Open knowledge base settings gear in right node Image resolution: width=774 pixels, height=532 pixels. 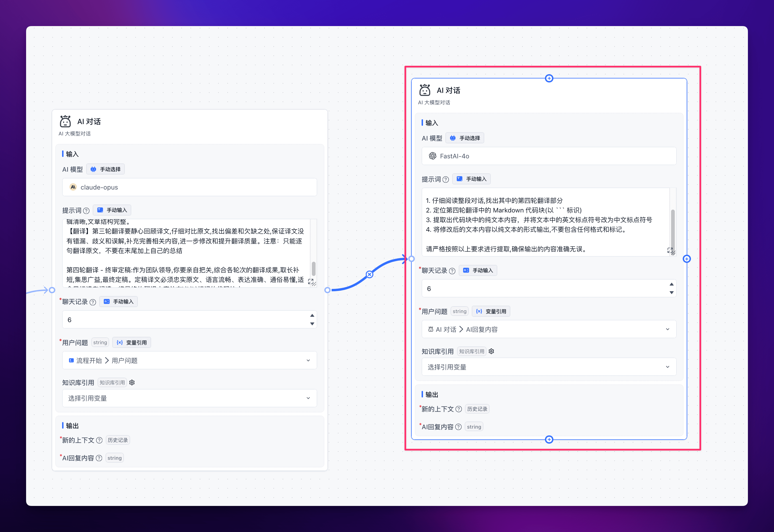click(x=491, y=351)
